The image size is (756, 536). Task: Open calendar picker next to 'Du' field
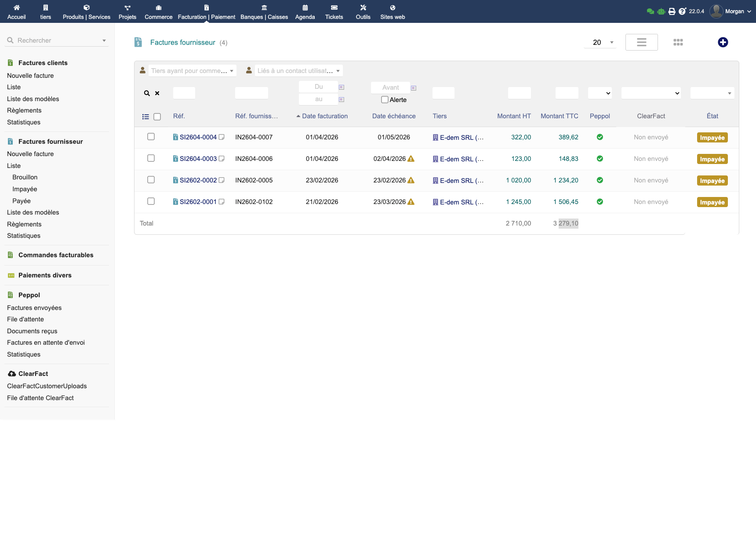pos(342,87)
